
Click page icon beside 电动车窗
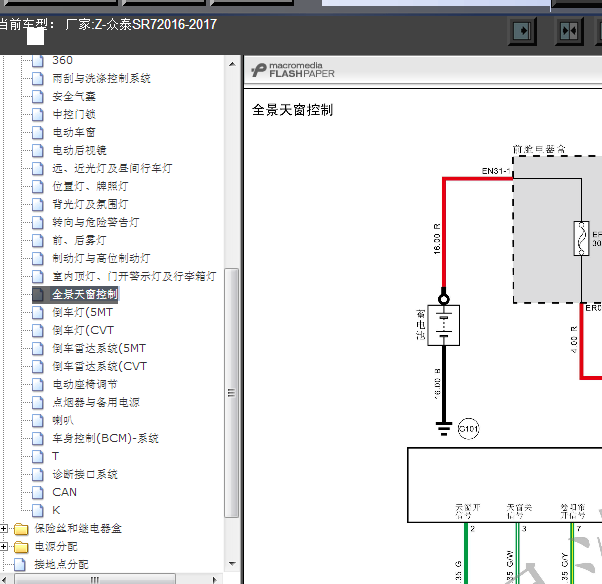tap(38, 132)
